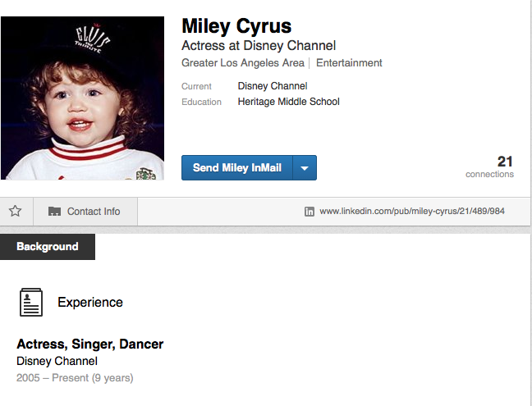Screen dimensions: 532x406
Task: Click the Greater Los Angeles Area location
Action: pos(242,63)
